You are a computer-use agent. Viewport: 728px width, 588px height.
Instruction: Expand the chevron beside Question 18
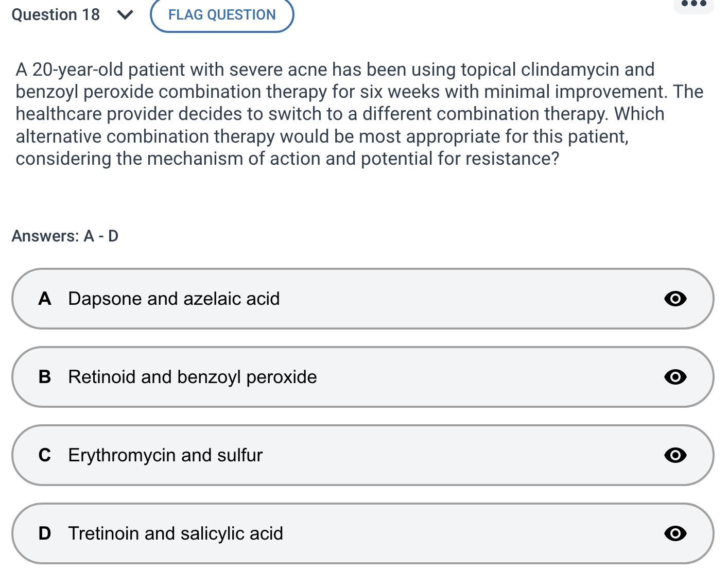[125, 15]
